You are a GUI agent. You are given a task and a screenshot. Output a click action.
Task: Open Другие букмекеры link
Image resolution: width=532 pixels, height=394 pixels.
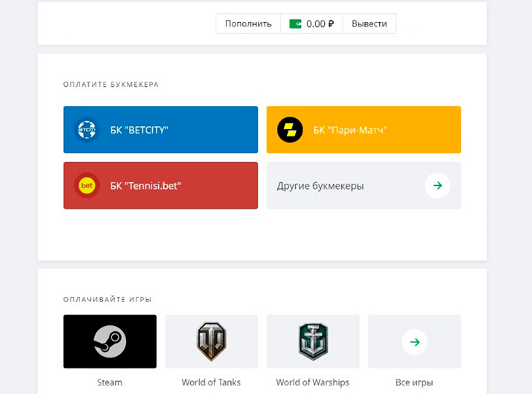(x=364, y=185)
